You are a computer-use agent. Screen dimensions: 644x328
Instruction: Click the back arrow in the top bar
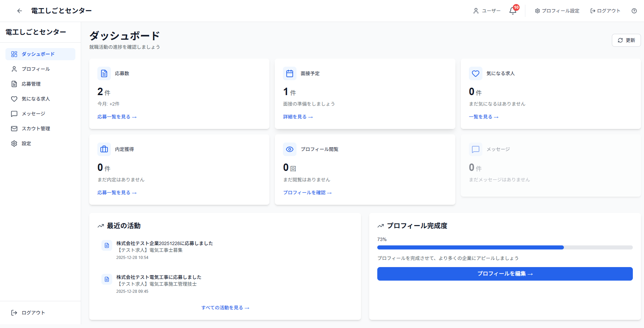pyautogui.click(x=19, y=10)
